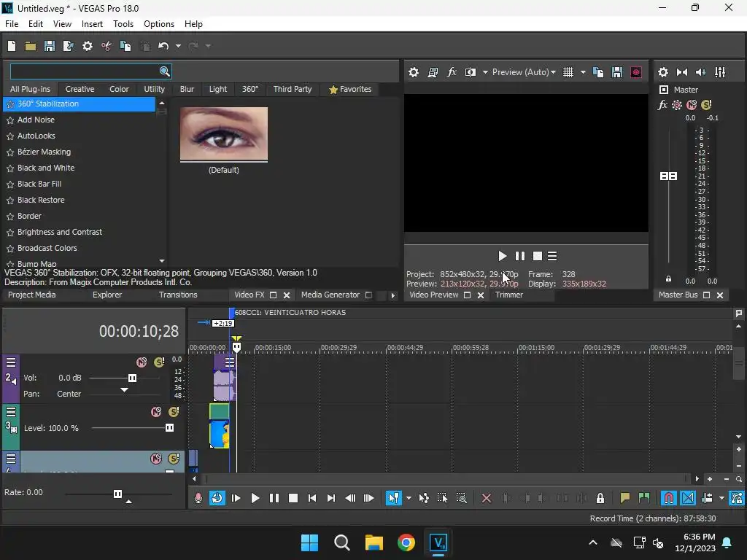Create a new project with New icon
The width and height of the screenshot is (747, 560).
12,46
